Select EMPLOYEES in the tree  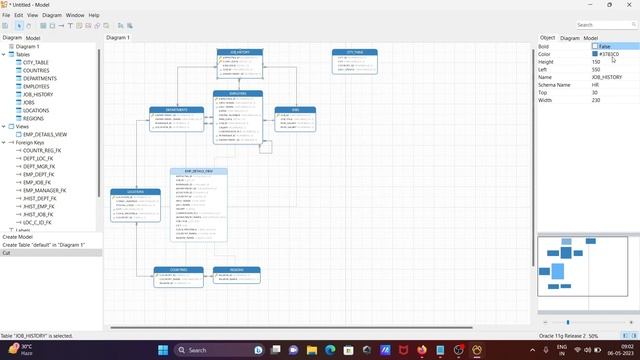(x=36, y=87)
